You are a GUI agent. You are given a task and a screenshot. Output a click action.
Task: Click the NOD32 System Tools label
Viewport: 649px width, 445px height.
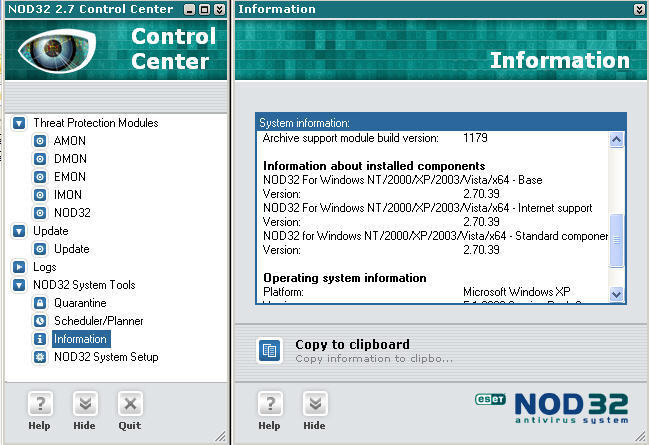pos(84,285)
